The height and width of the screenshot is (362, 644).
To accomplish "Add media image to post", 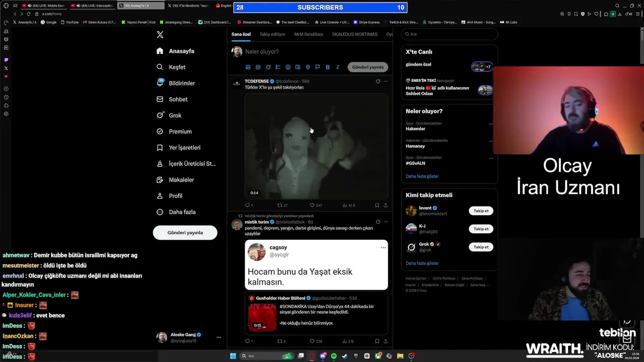I will click(248, 67).
